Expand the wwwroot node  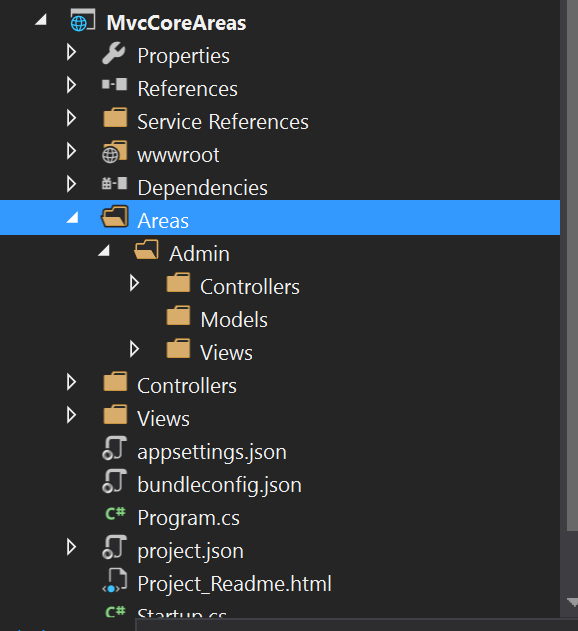[x=72, y=151]
